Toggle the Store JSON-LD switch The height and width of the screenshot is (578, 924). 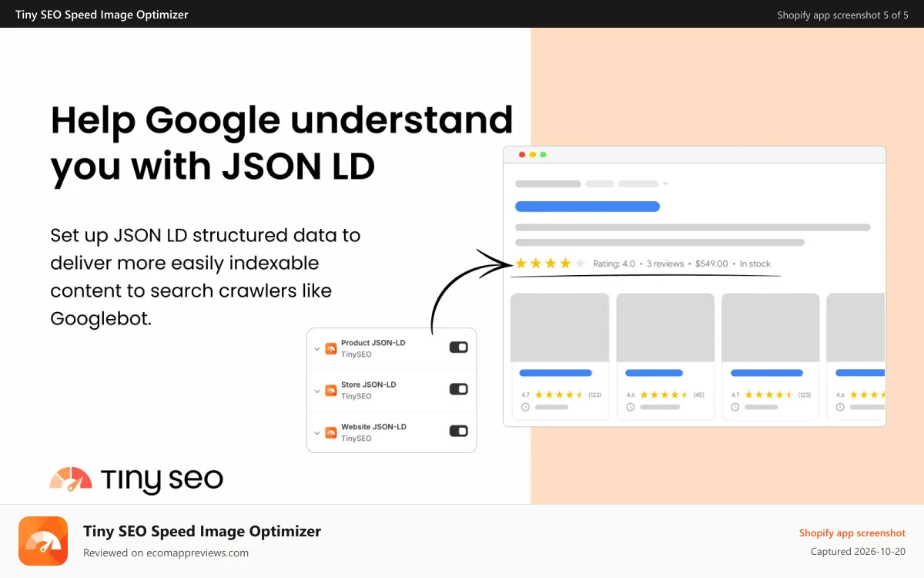(458, 389)
